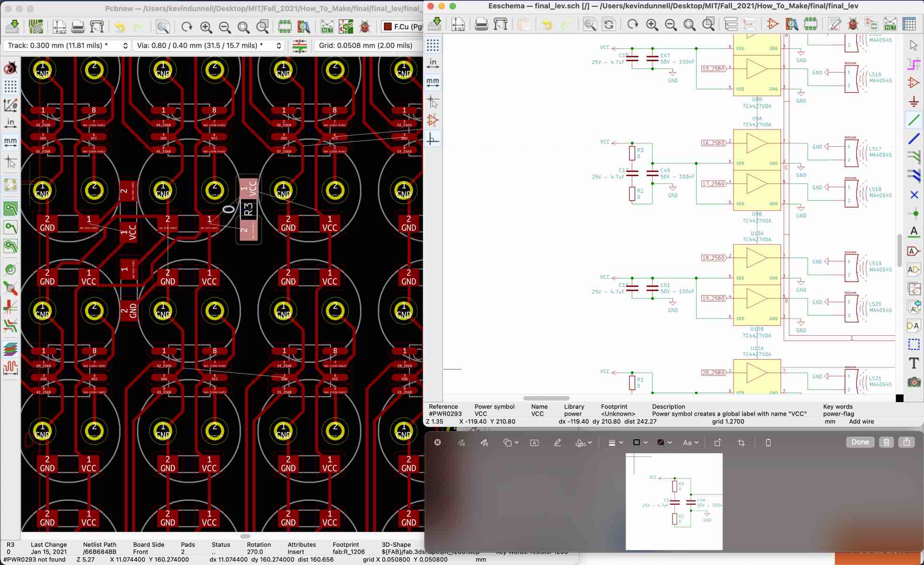
Task: Print the schematic from the Eeschema toolbar
Action: [480, 24]
